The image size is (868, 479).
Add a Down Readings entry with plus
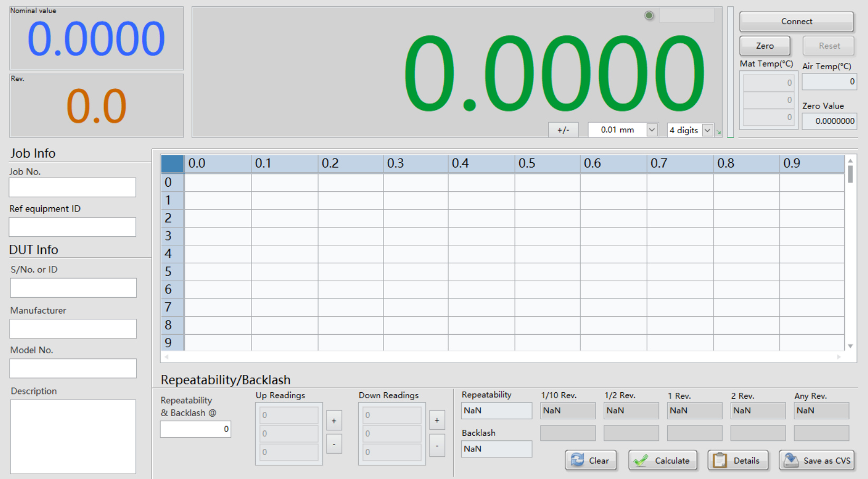pyautogui.click(x=437, y=420)
